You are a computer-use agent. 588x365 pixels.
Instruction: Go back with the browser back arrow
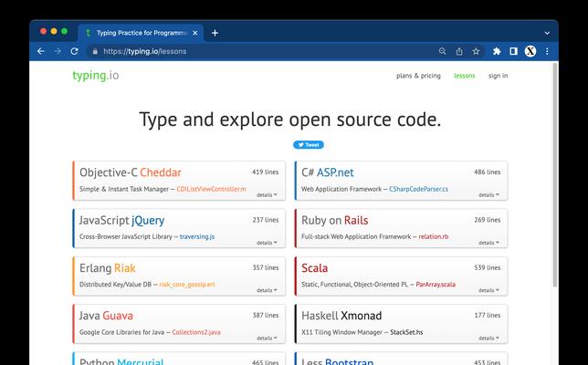tap(40, 51)
